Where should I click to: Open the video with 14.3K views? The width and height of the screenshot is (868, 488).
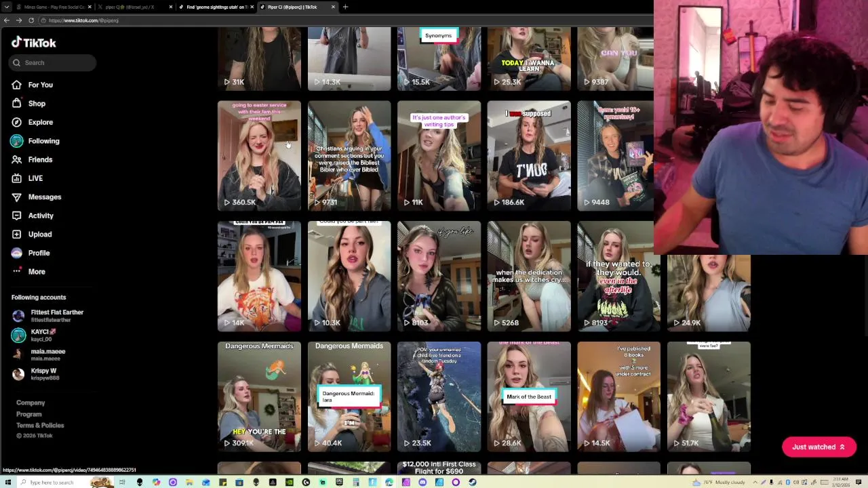(x=349, y=59)
